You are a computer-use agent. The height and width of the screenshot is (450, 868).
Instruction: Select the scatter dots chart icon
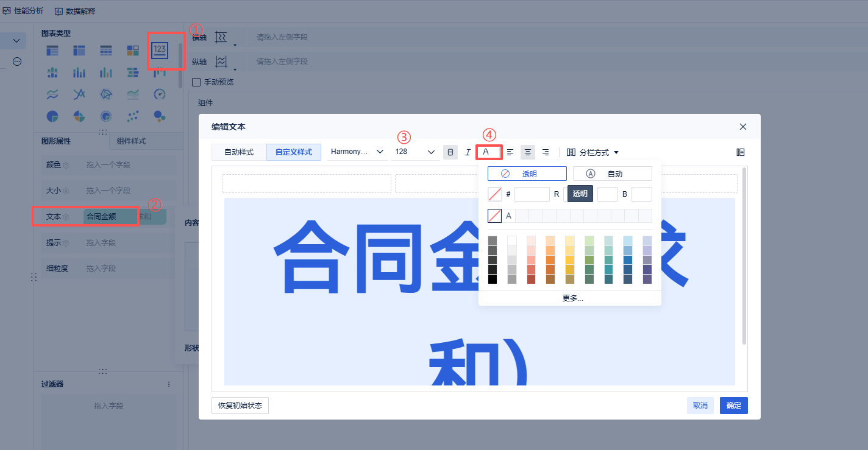(133, 116)
